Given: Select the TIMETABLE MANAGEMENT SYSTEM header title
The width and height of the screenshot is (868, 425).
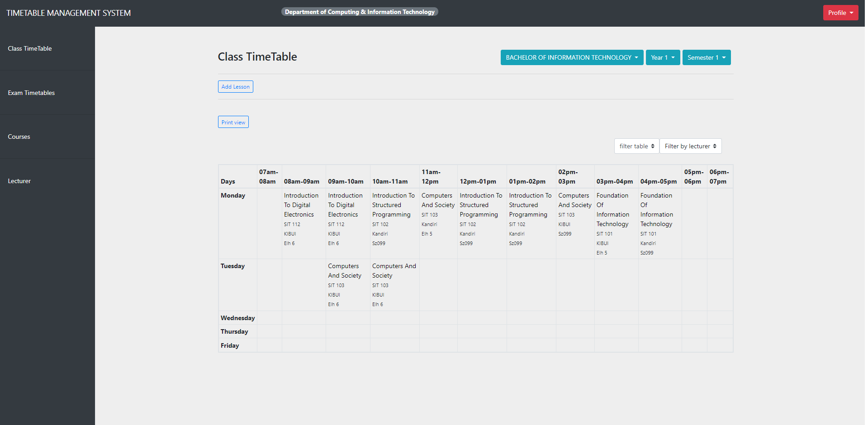Looking at the screenshot, I should [x=68, y=13].
